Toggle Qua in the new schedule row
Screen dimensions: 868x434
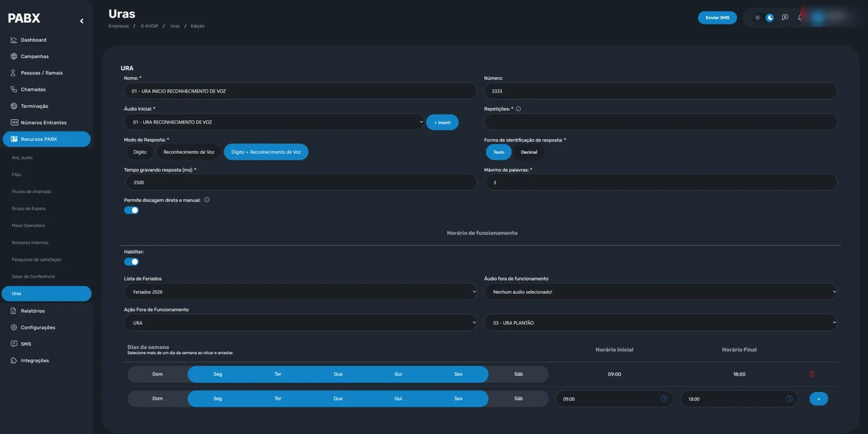click(x=338, y=399)
